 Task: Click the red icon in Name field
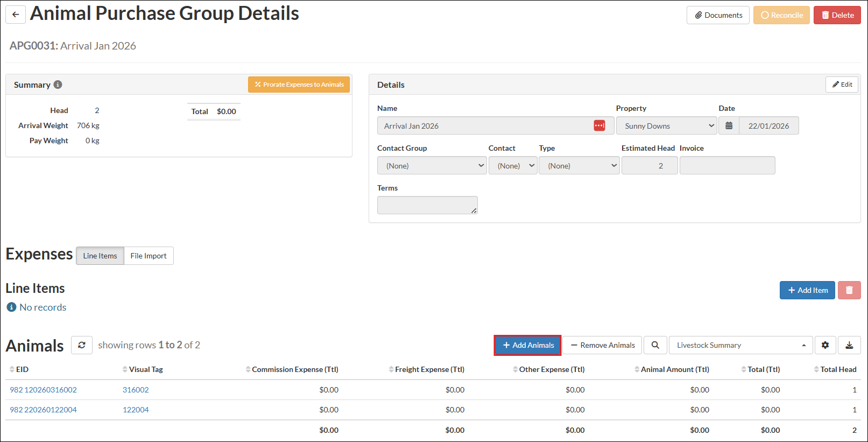click(x=599, y=125)
